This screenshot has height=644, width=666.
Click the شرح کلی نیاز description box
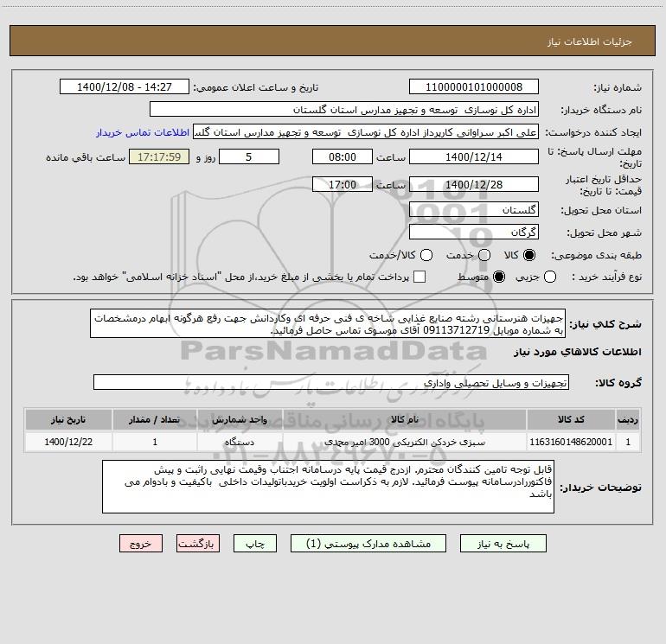click(328, 324)
